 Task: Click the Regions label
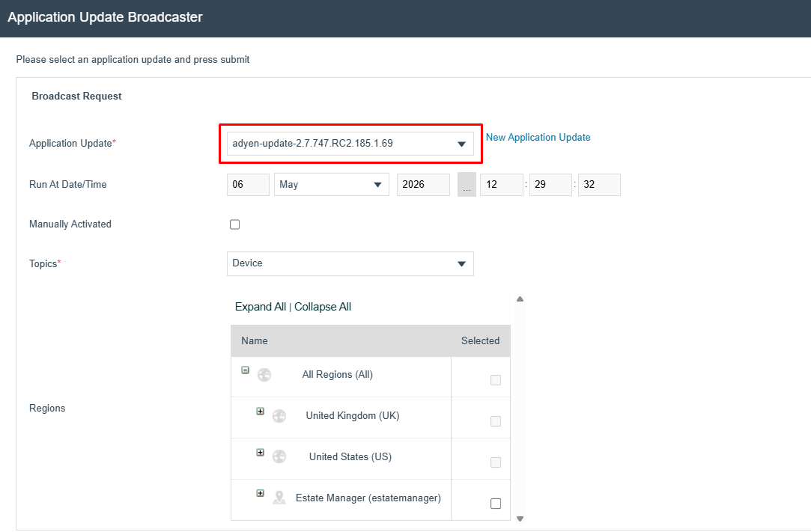tap(47, 409)
